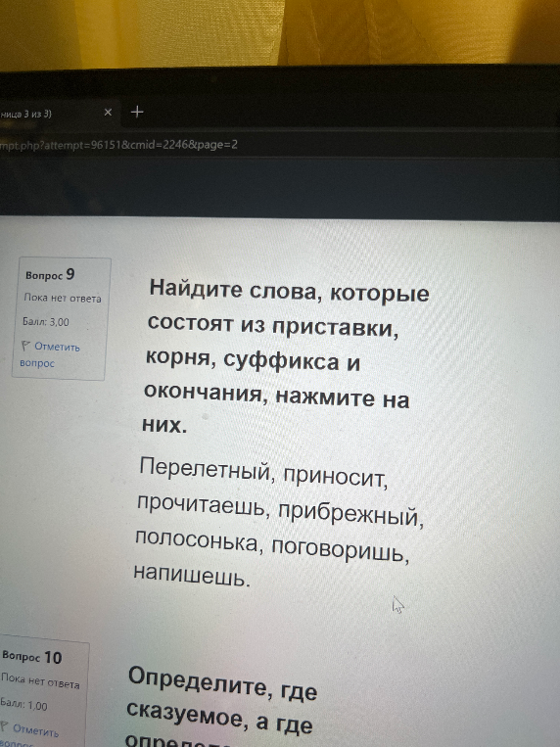
Task: Select the word 'Перелетный'
Action: [x=206, y=469]
